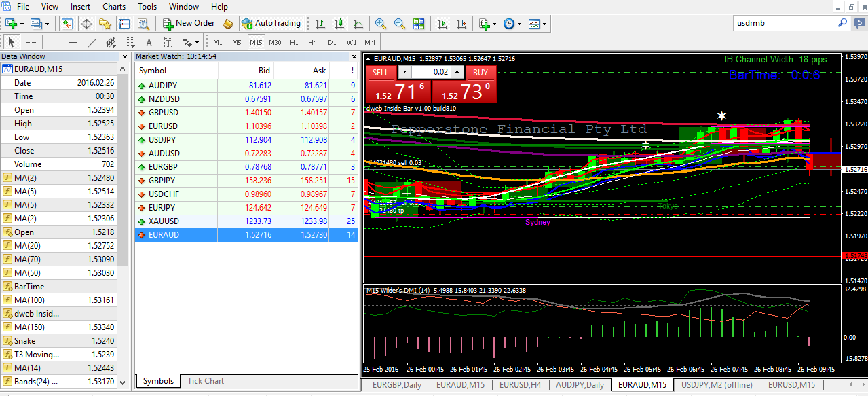868x396 pixels.
Task: Draw a horizontal line tool
Action: point(73,42)
